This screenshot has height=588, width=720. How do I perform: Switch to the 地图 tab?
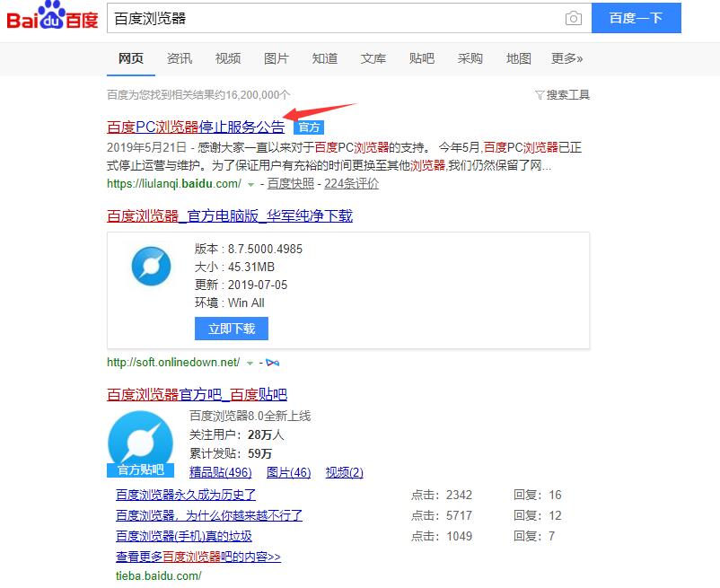[x=518, y=58]
